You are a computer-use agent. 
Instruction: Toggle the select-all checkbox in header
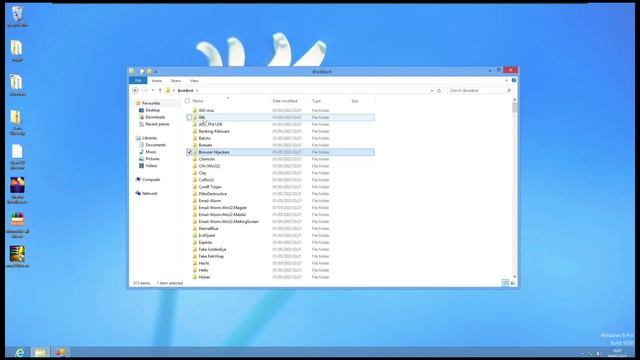pos(187,101)
